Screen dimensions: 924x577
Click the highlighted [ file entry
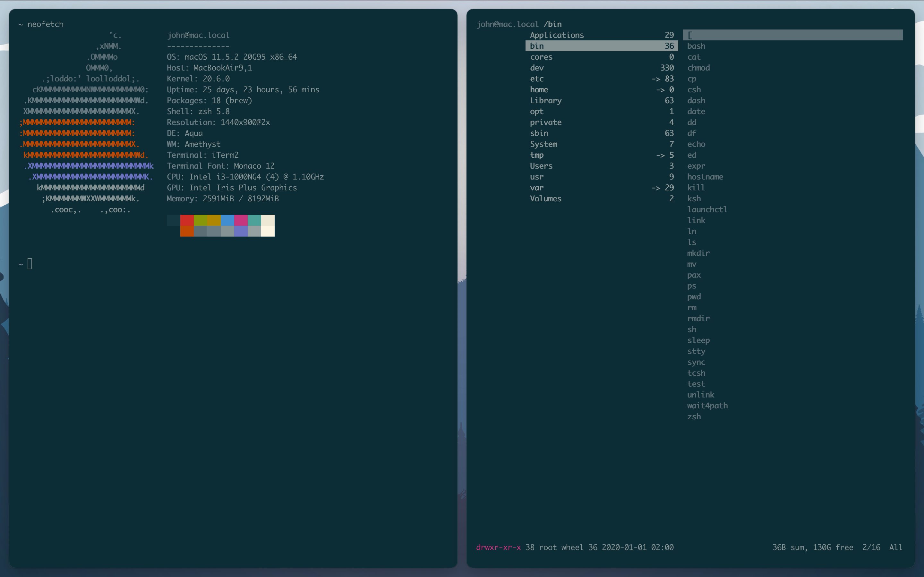(x=690, y=35)
